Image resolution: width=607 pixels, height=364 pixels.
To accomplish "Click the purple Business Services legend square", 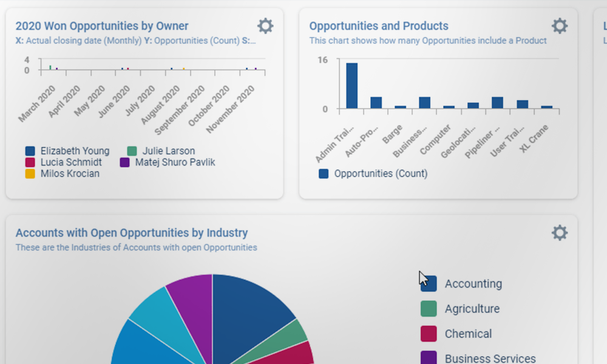I will coord(429,358).
